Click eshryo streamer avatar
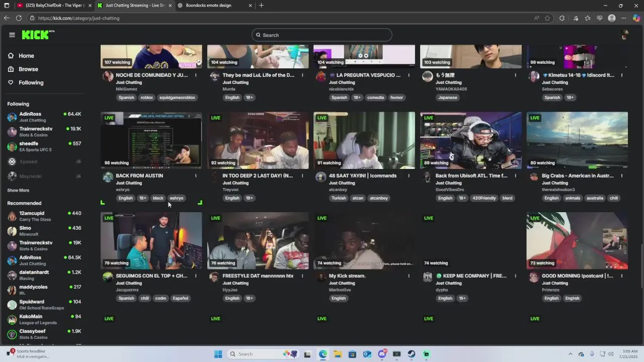 [108, 177]
